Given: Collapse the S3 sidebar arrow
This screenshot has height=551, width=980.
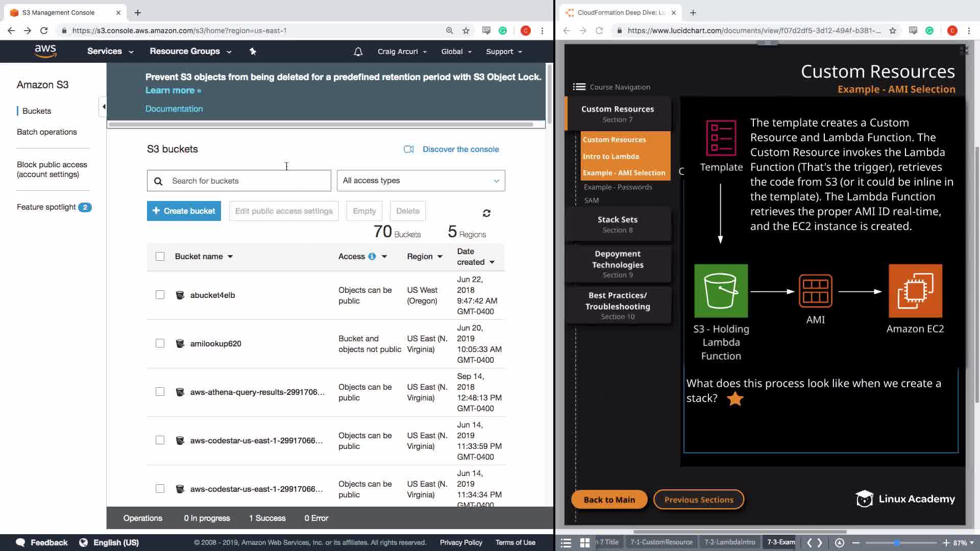Looking at the screenshot, I should (104, 107).
